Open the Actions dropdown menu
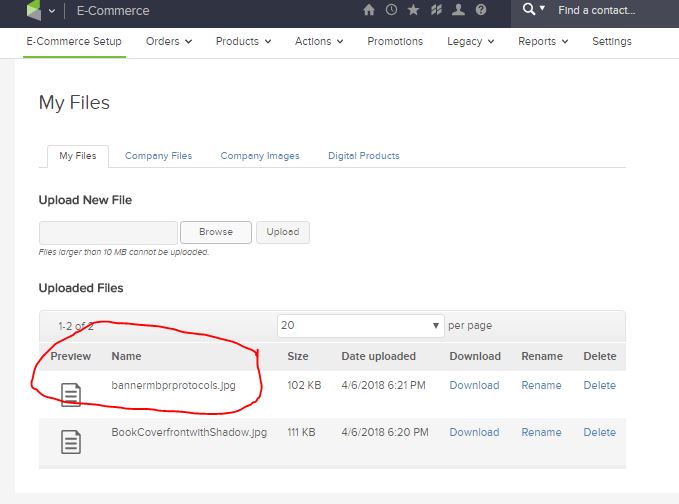The image size is (679, 504). click(319, 41)
